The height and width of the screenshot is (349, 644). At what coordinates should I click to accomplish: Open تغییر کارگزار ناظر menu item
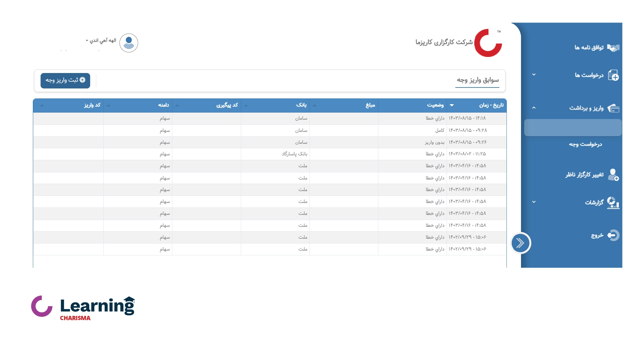(584, 175)
